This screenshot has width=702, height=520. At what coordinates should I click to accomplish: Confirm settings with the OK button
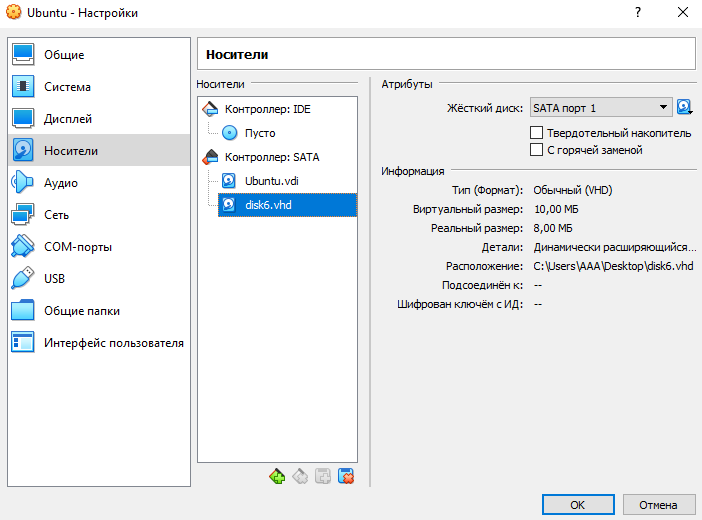coord(578,505)
